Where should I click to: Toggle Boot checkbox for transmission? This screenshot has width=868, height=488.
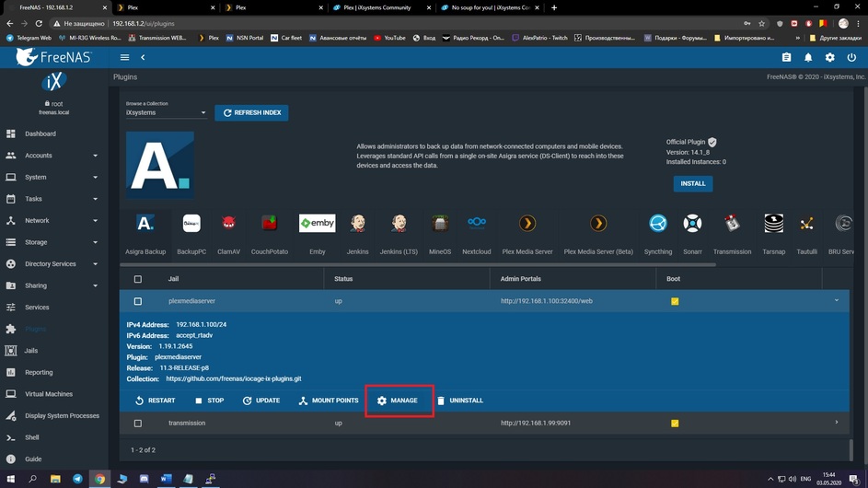pyautogui.click(x=675, y=424)
